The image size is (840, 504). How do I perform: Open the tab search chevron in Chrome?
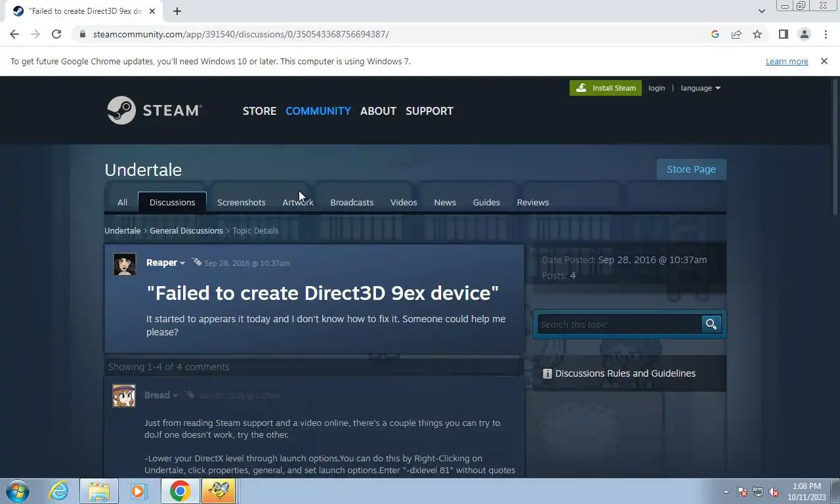[x=761, y=11]
